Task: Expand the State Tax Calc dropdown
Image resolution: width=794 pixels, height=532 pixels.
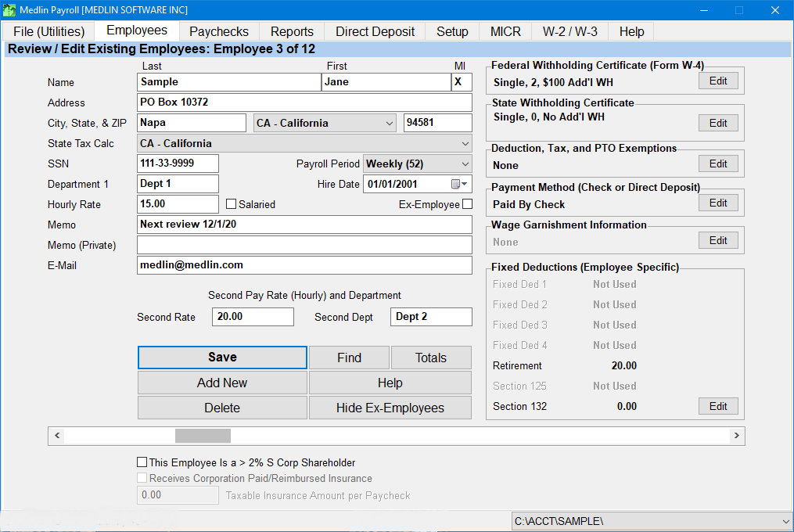Action: 465,143
